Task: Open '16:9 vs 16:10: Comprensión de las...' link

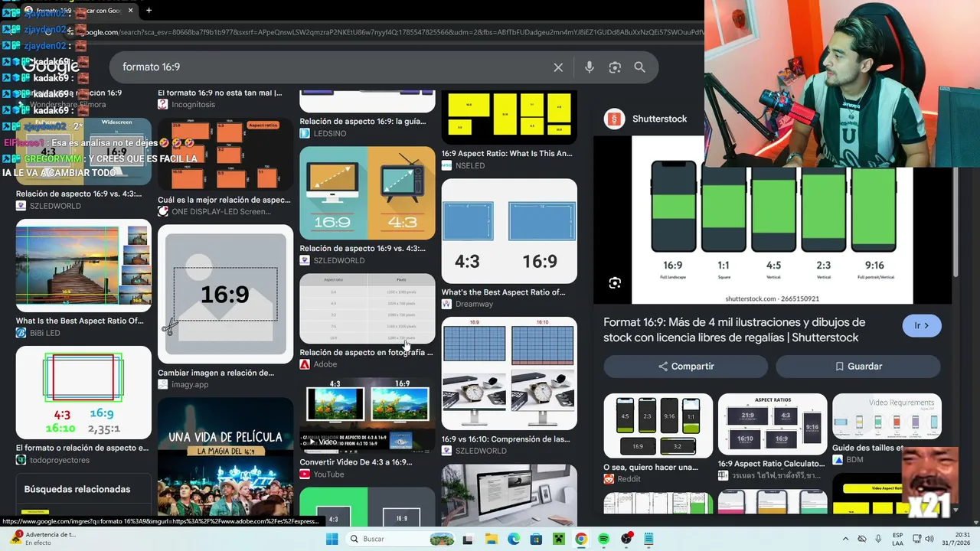Action: [505, 439]
